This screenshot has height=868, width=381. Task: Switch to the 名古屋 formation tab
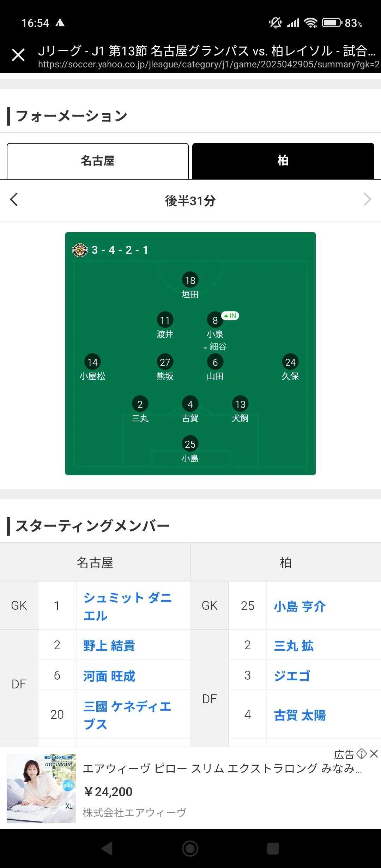click(x=98, y=161)
